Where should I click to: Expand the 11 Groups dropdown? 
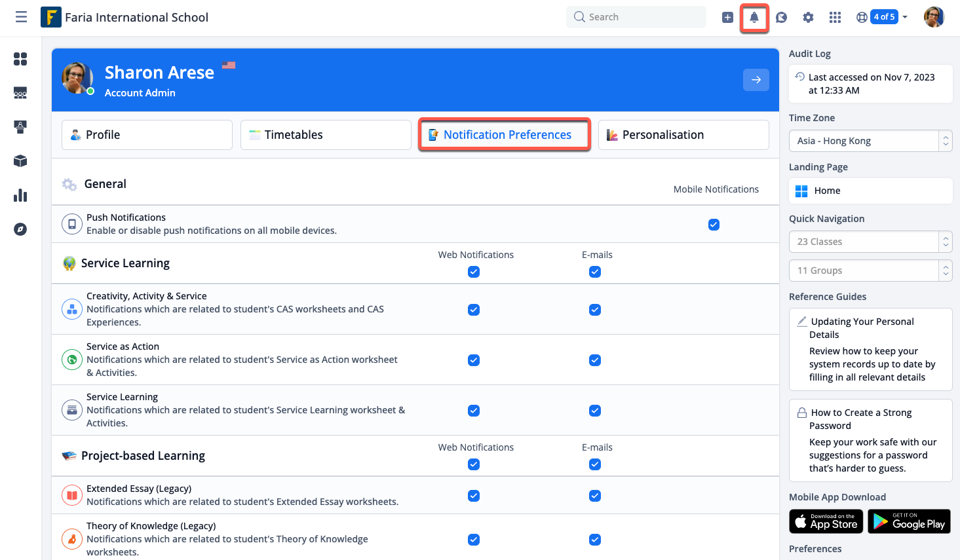870,271
